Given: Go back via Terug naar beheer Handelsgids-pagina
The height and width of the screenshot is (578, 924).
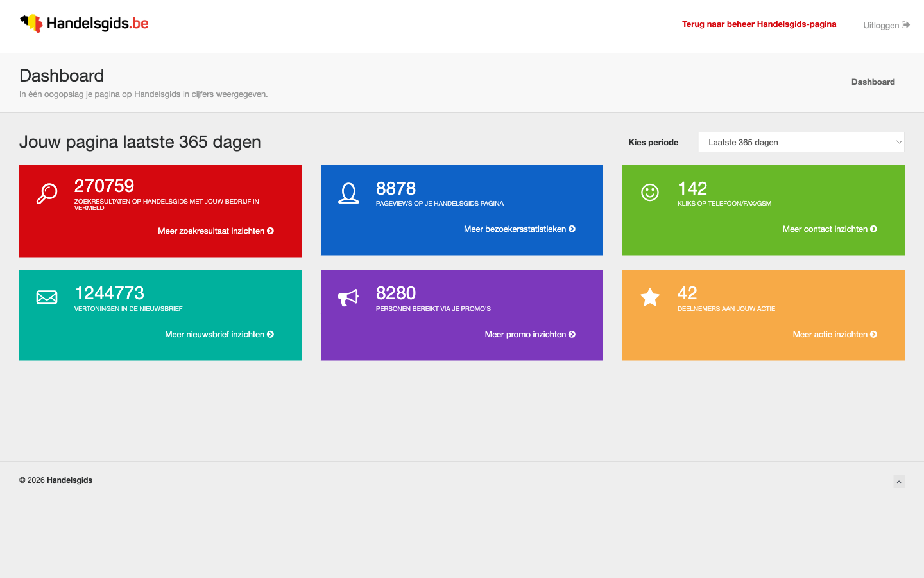Looking at the screenshot, I should point(759,24).
